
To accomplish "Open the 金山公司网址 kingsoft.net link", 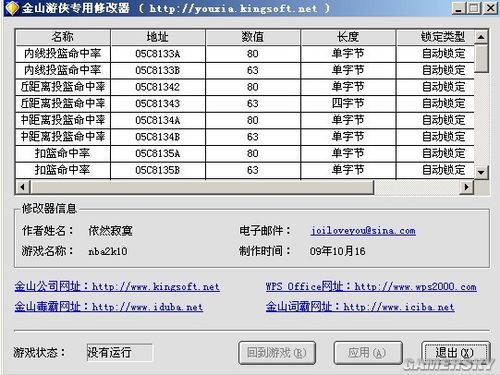I will pos(117,287).
